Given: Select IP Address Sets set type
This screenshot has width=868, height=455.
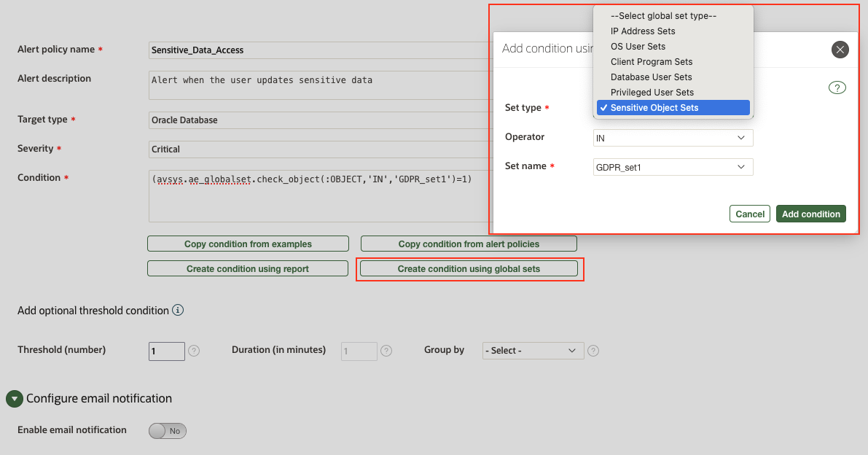Looking at the screenshot, I should pyautogui.click(x=642, y=31).
